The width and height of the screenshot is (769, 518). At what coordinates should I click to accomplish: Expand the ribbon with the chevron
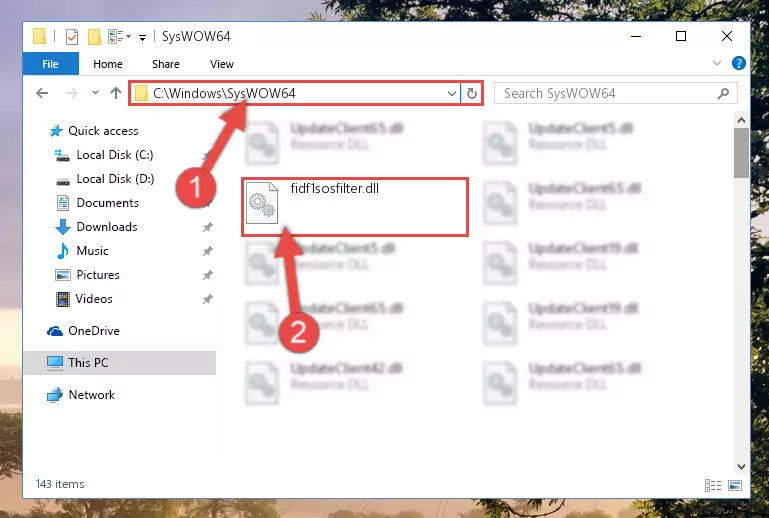click(x=717, y=63)
